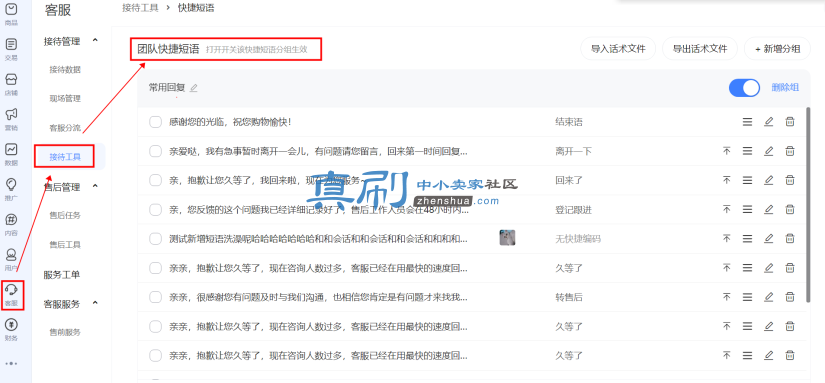Screen dimensions: 825x383
Task: Collapse the 客服服务 menu group
Action: [x=95, y=303]
